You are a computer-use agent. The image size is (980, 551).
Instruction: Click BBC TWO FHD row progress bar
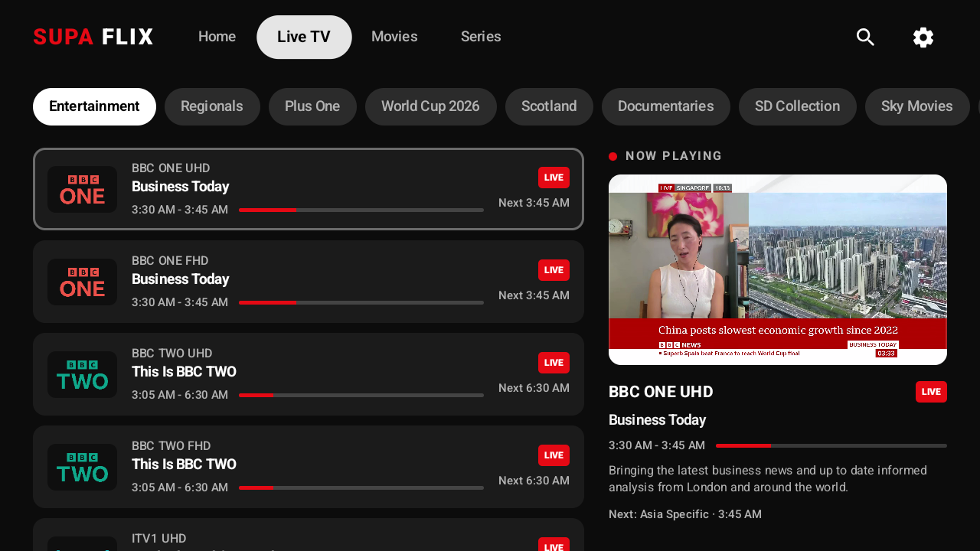click(x=361, y=487)
